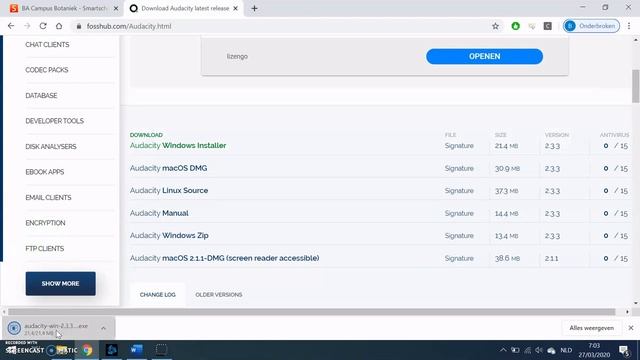Screen dimensions: 640x360
Task: Click the antivirus 0 / 15 result for Windows Installer
Action: pyautogui.click(x=616, y=146)
